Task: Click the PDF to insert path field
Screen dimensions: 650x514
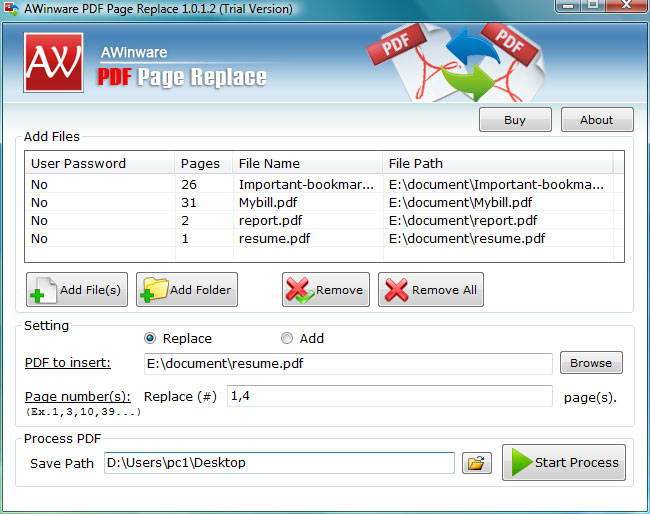Action: coord(348,364)
